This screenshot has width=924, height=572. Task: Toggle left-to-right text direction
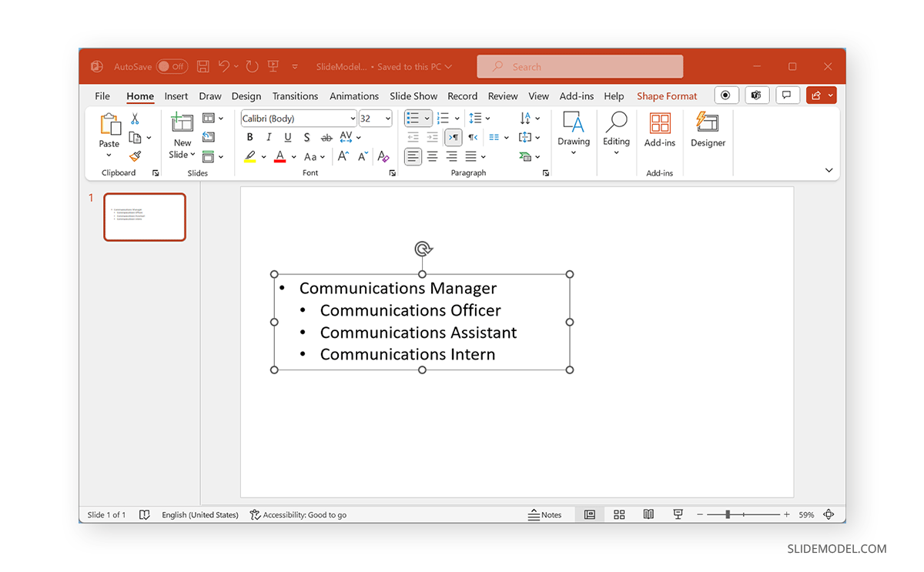454,137
